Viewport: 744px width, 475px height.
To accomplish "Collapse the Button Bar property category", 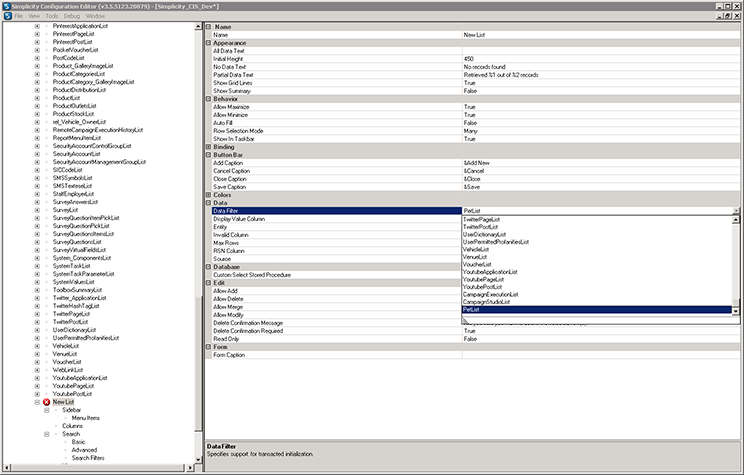I will [208, 155].
